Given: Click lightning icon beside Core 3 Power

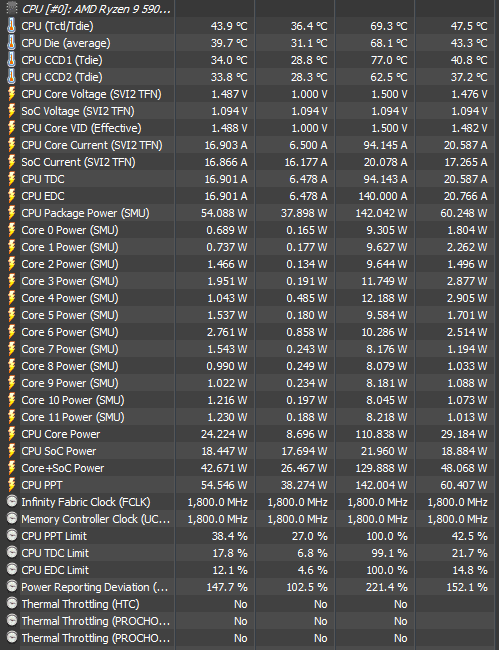Looking at the screenshot, I should tap(12, 281).
